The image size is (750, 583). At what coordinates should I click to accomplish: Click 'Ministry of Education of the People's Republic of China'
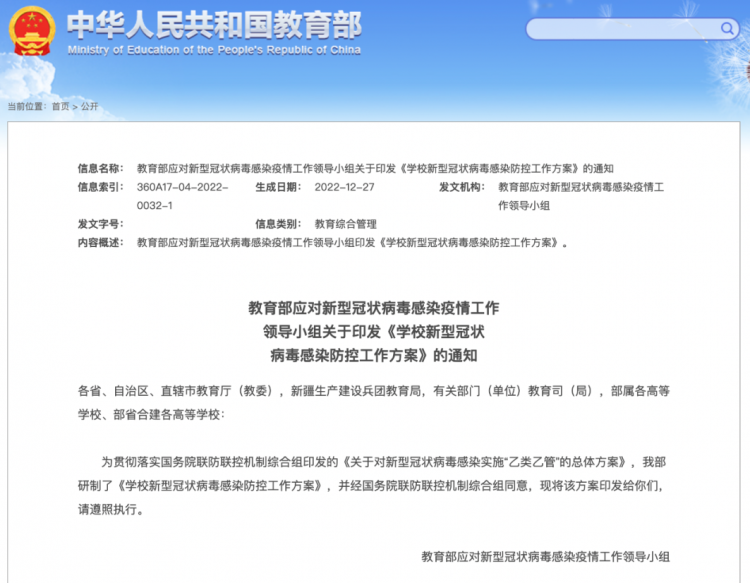[214, 50]
